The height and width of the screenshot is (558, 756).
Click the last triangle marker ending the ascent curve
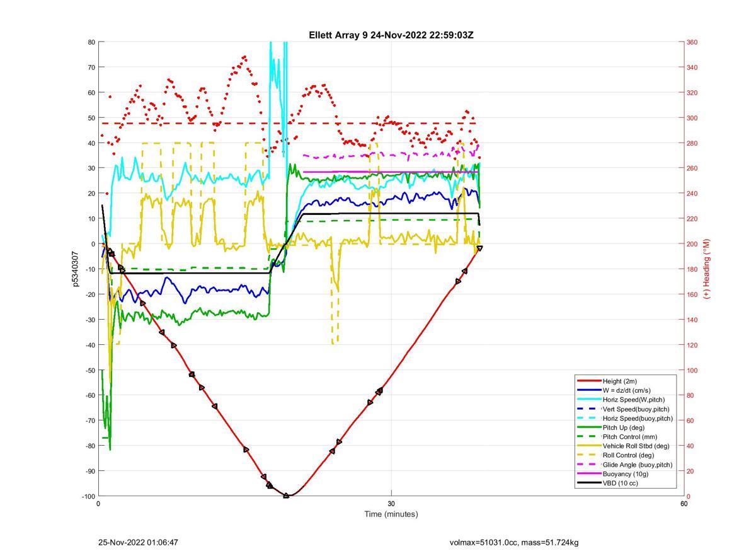480,248
